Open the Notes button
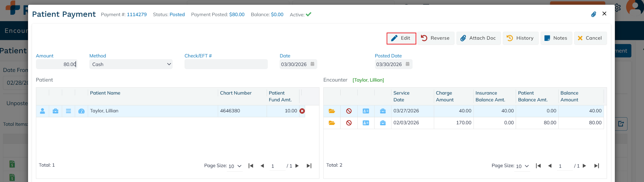The width and height of the screenshot is (644, 182). [x=556, y=38]
